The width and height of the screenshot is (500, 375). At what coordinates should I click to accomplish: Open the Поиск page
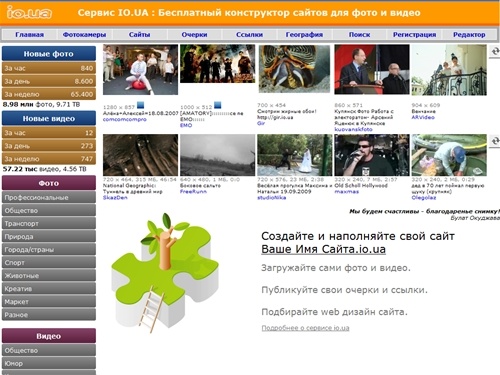click(359, 35)
